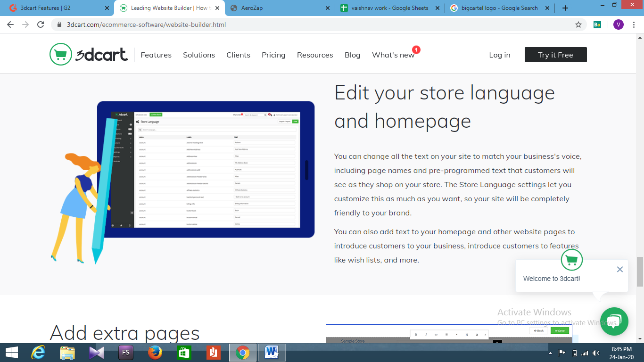The image size is (644, 362).
Task: Visit the Blog link
Action: 352,55
